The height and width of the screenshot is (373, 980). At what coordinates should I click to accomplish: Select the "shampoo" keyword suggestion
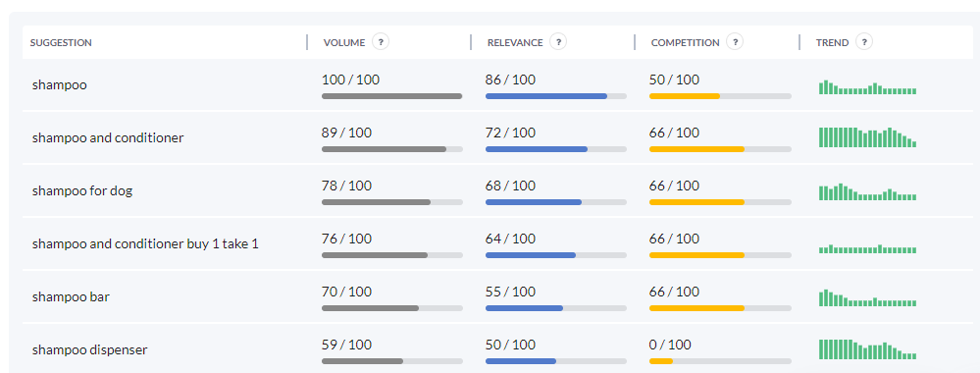(60, 85)
